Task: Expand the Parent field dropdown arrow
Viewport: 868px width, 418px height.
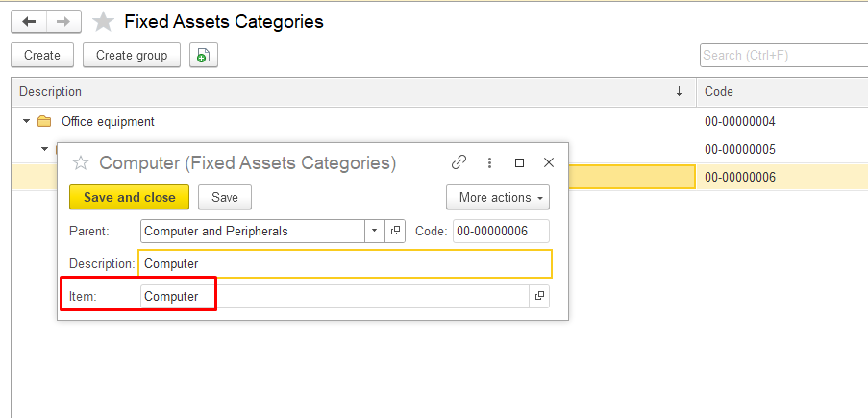Action: (374, 231)
